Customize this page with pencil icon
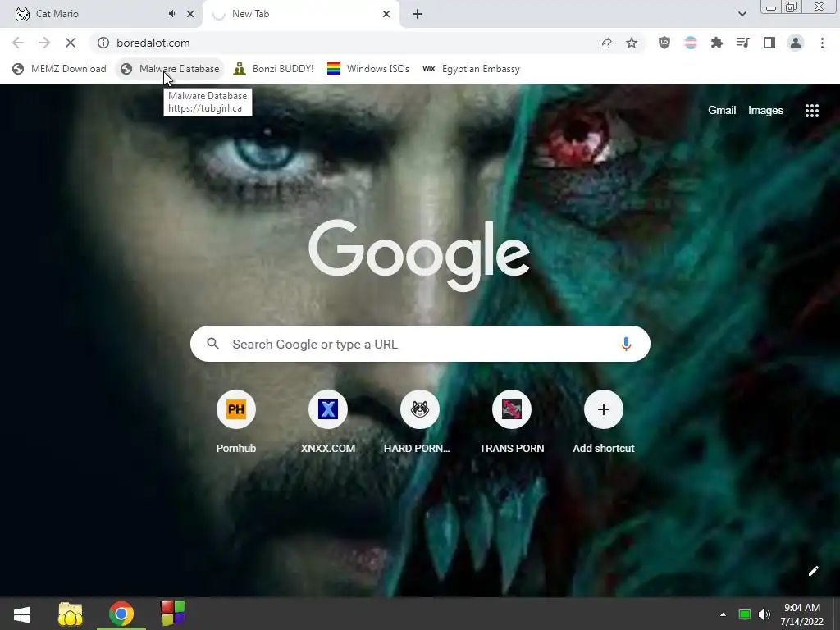The height and width of the screenshot is (630, 840). [x=813, y=571]
